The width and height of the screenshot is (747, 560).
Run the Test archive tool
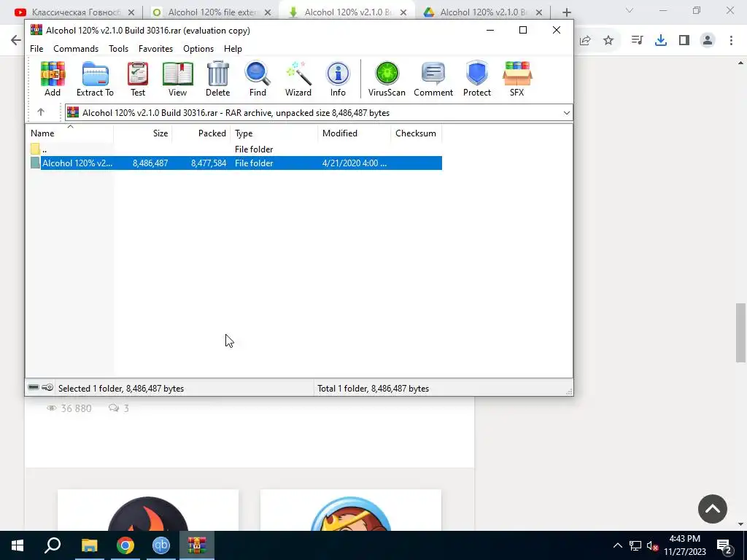138,79
